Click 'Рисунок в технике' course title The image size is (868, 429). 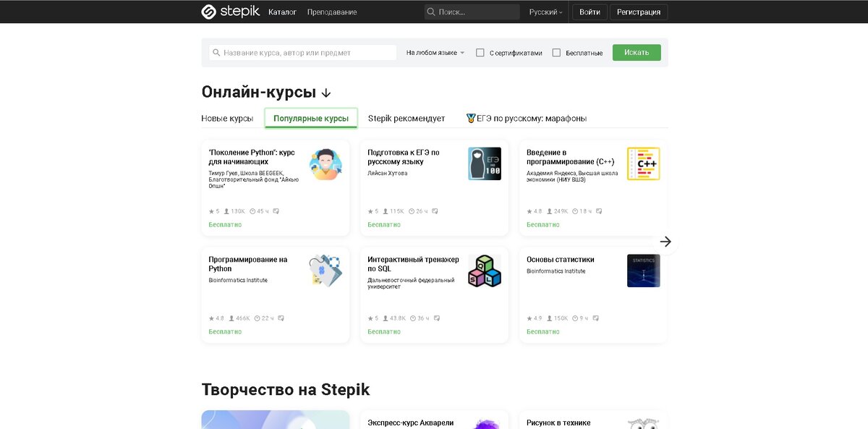click(558, 422)
